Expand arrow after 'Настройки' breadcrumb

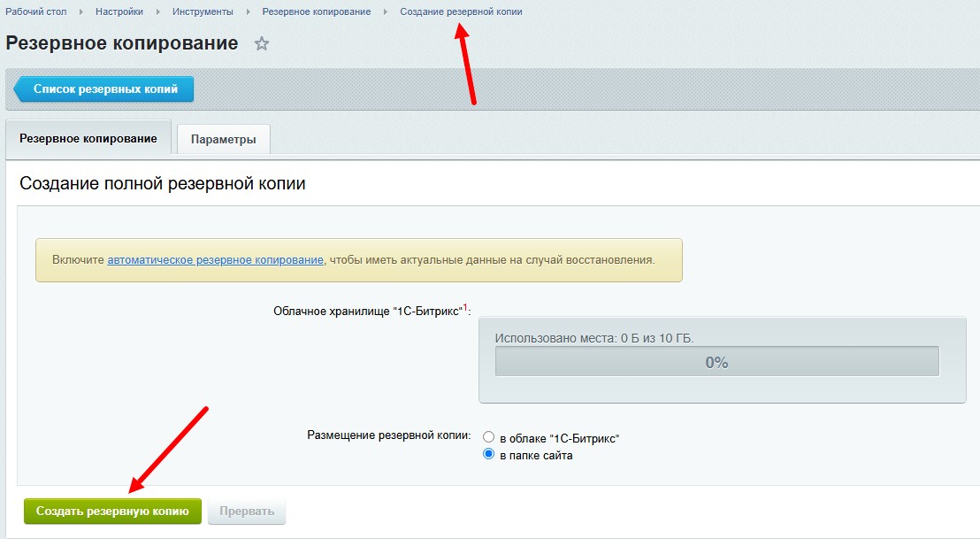tap(158, 12)
